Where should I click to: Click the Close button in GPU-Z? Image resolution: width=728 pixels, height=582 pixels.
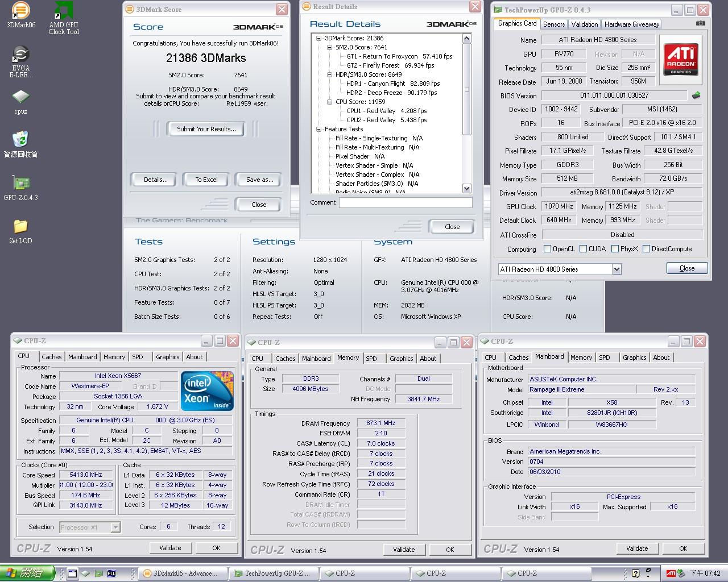[x=687, y=268]
